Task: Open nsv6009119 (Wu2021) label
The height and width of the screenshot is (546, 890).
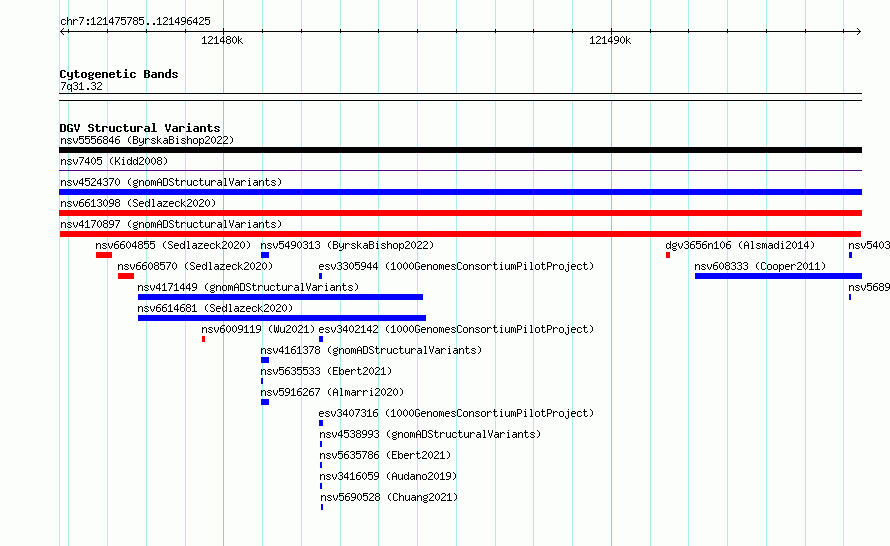Action: point(258,329)
